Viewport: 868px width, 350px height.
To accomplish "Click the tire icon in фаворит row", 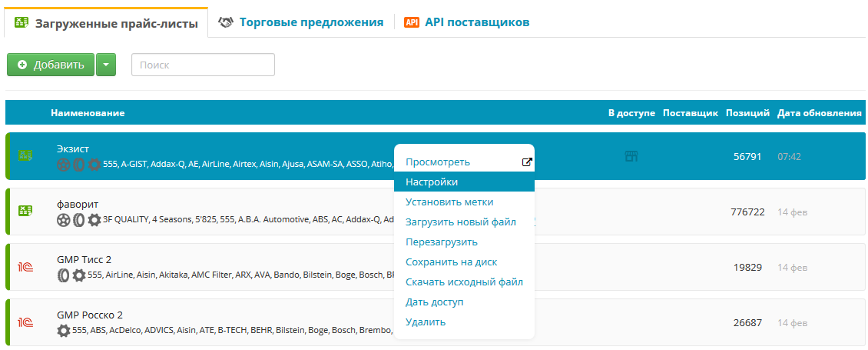I will pos(79,219).
